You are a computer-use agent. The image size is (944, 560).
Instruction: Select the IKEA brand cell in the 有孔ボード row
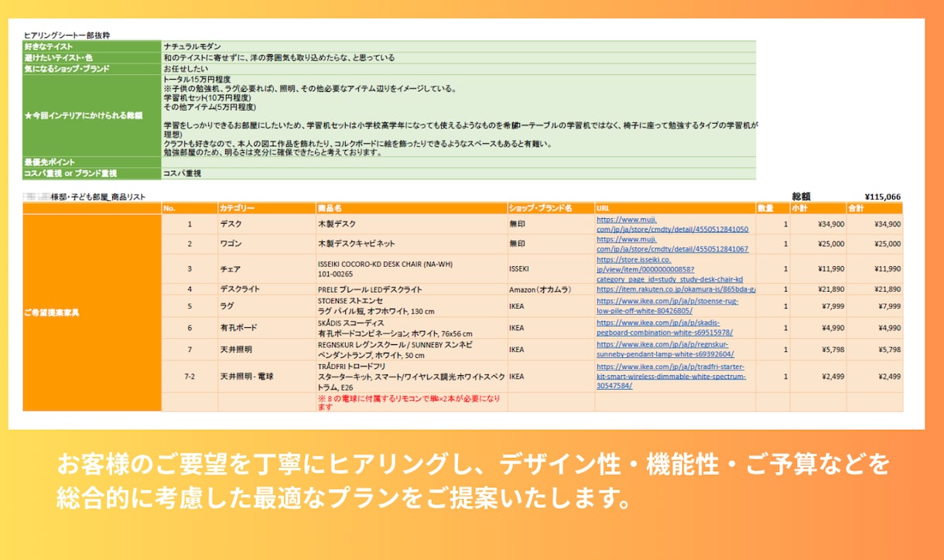pos(551,327)
